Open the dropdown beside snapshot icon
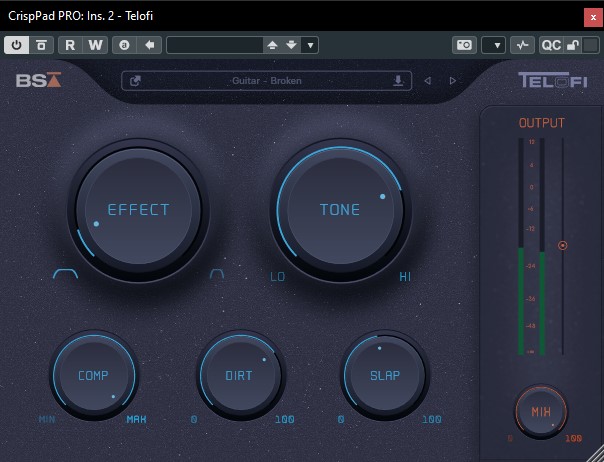The height and width of the screenshot is (462, 604). pos(493,45)
